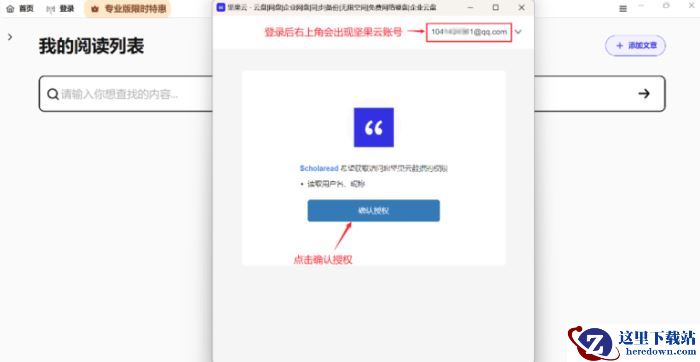The height and width of the screenshot is (362, 700).
Task: Click the 我的阅读列表 heading
Action: tap(92, 46)
